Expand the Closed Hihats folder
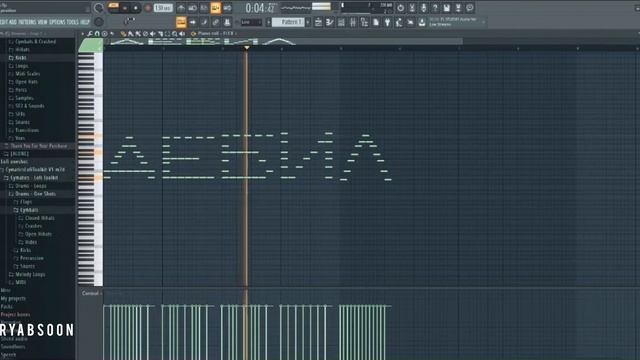Screen dimensions: 640x360 36,218
